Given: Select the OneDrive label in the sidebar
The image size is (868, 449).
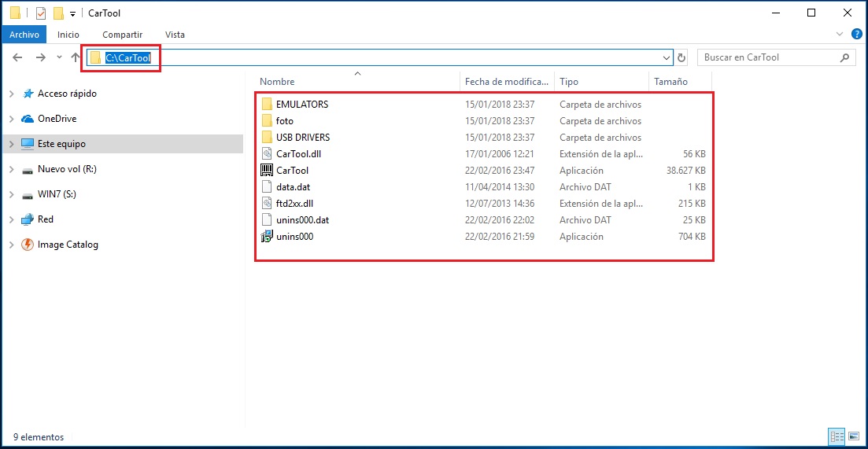Looking at the screenshot, I should [x=57, y=119].
